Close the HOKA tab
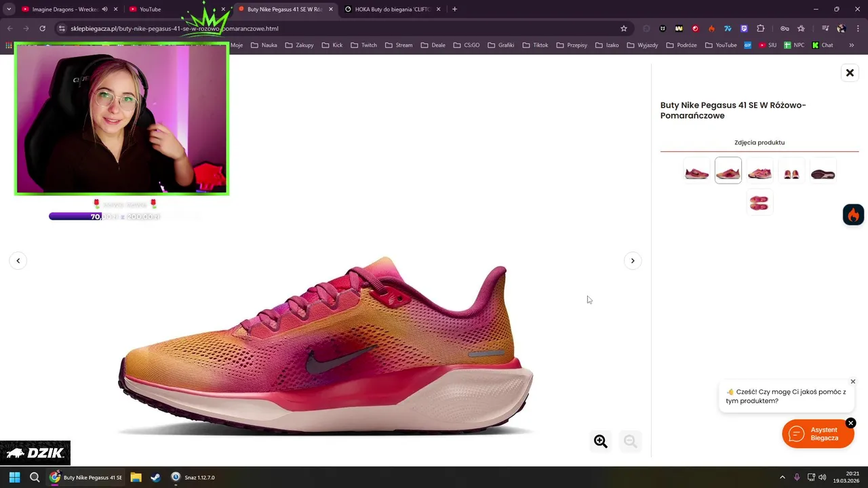 point(439,9)
